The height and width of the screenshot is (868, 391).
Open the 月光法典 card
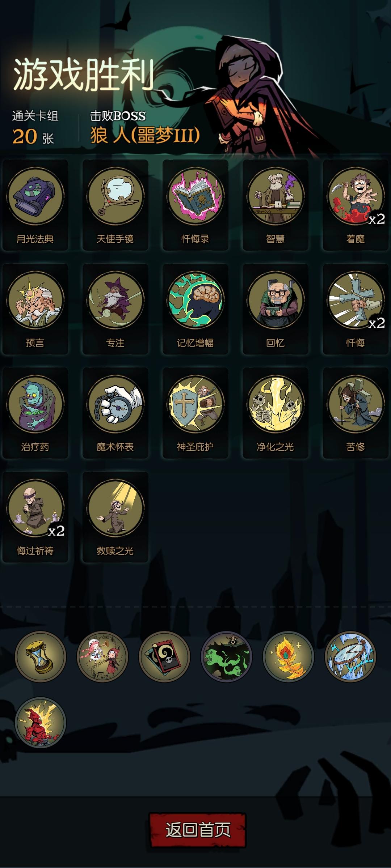(x=35, y=205)
